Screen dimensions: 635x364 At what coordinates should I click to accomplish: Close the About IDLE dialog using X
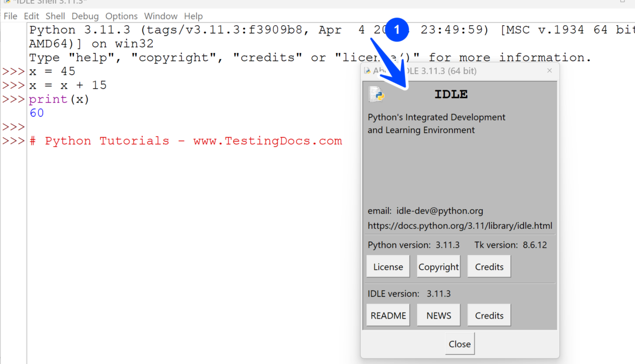pyautogui.click(x=549, y=71)
